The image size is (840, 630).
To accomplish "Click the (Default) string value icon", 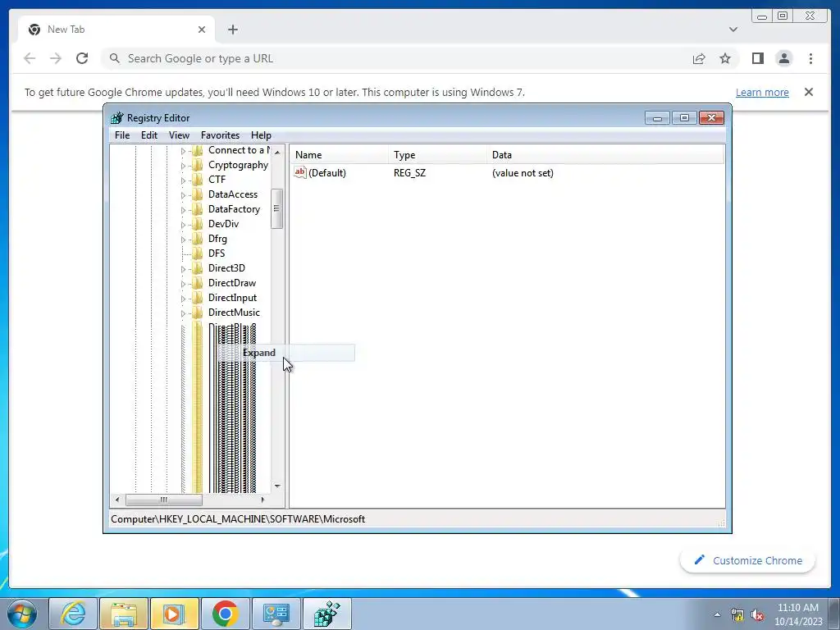I will [x=300, y=172].
